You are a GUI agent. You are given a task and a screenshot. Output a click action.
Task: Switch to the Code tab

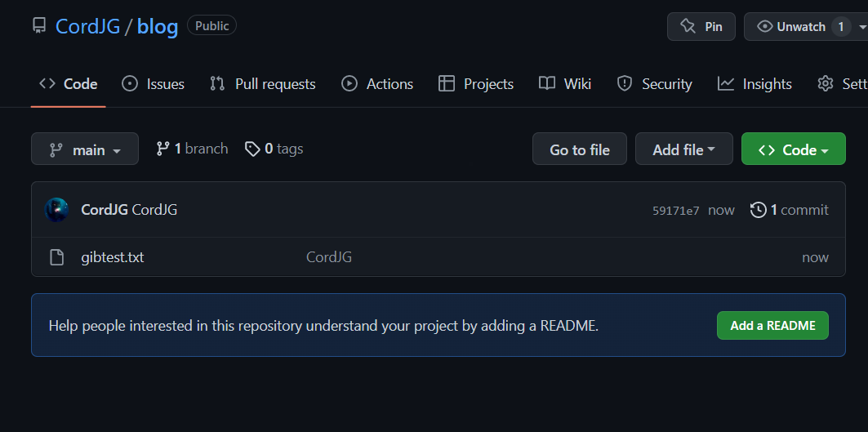click(x=68, y=84)
